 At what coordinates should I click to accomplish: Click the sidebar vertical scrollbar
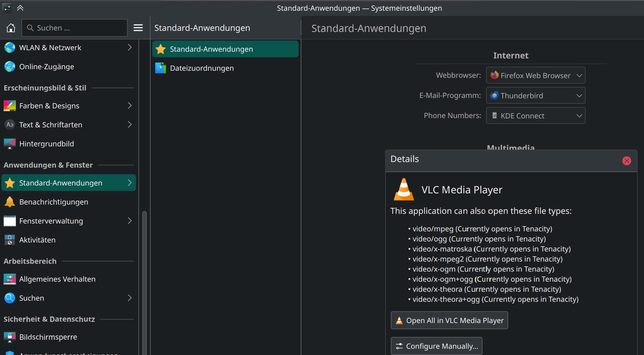tap(144, 283)
